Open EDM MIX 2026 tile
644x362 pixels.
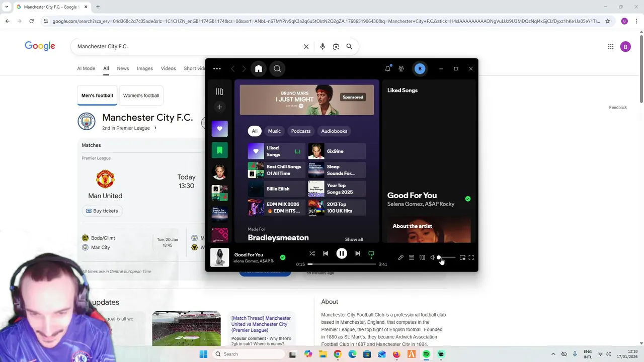pyautogui.click(x=276, y=207)
